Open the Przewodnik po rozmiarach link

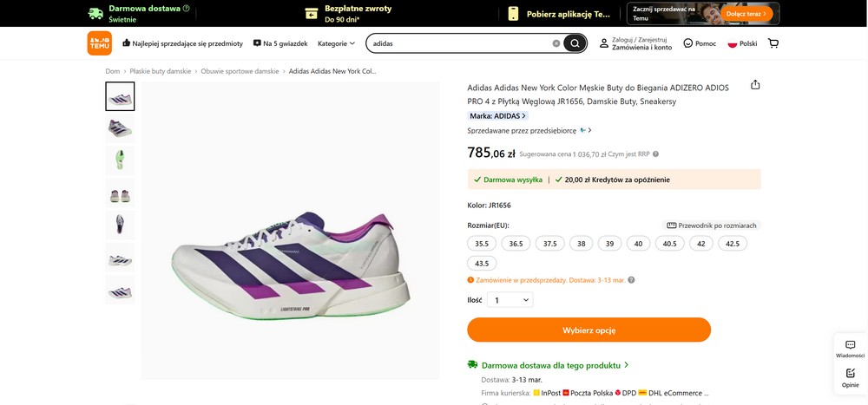coord(712,225)
